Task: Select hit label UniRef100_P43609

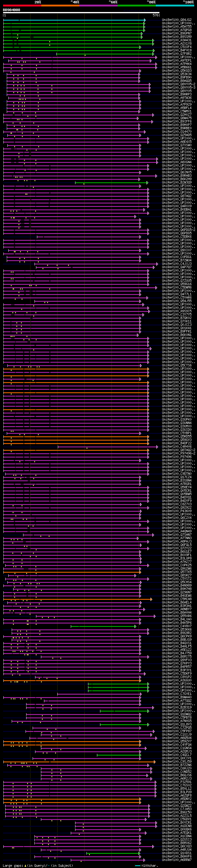Action: (177, 511)
